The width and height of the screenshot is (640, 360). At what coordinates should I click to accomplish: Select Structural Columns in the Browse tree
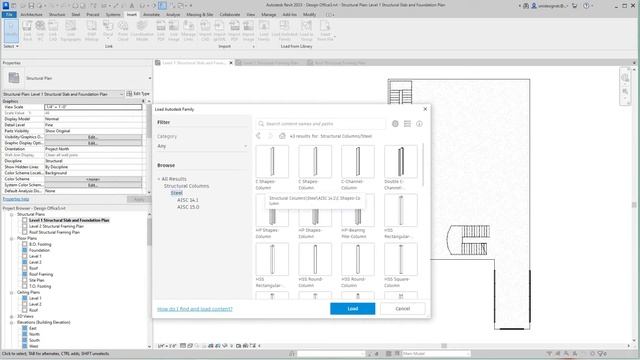coord(187,186)
